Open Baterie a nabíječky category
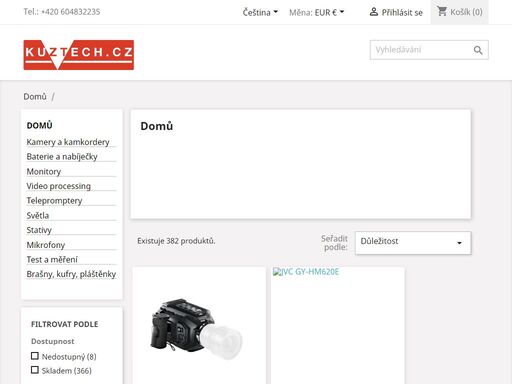 [x=62, y=157]
